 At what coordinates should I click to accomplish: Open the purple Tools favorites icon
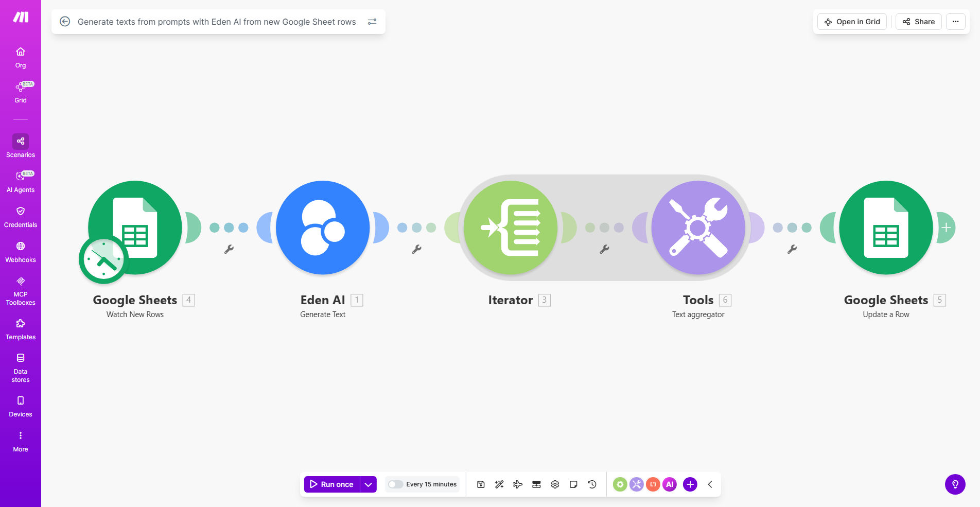point(637,484)
